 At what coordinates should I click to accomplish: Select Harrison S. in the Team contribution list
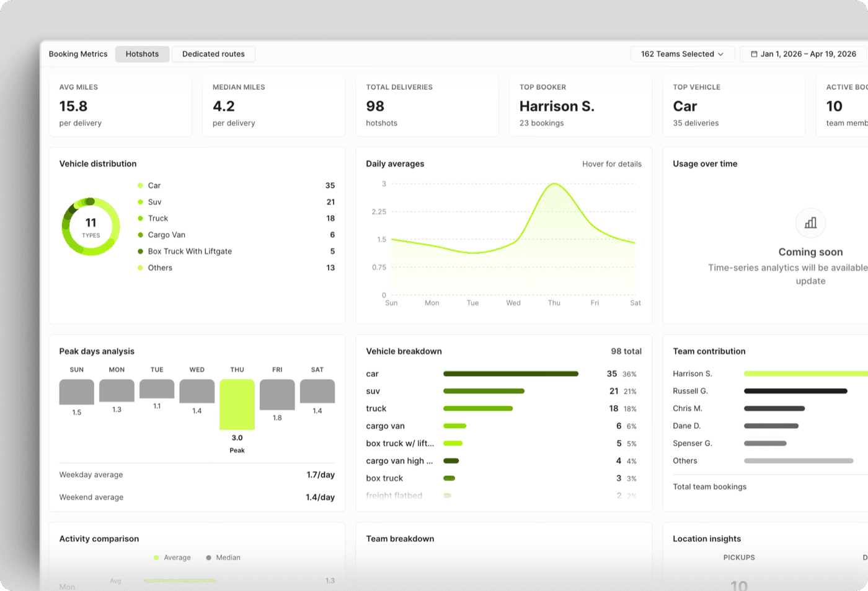click(x=693, y=374)
